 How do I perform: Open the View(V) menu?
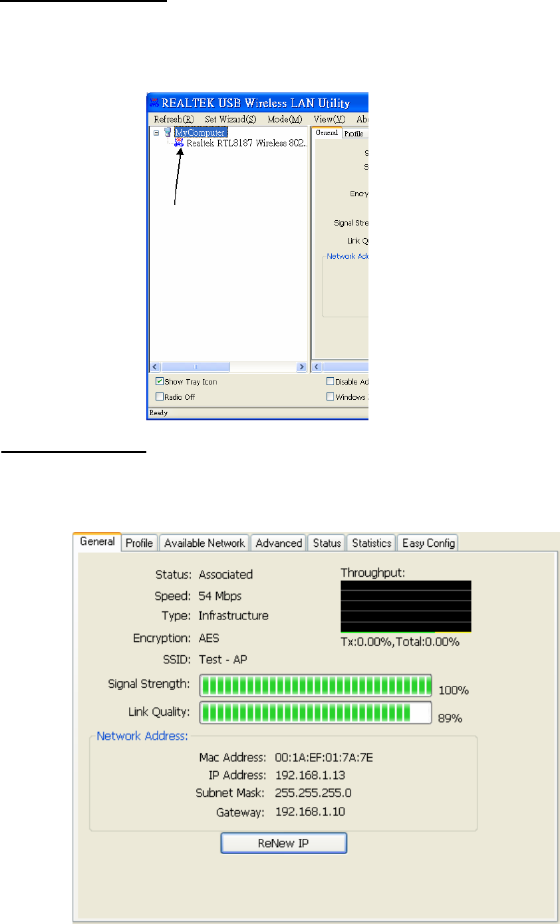point(329,119)
